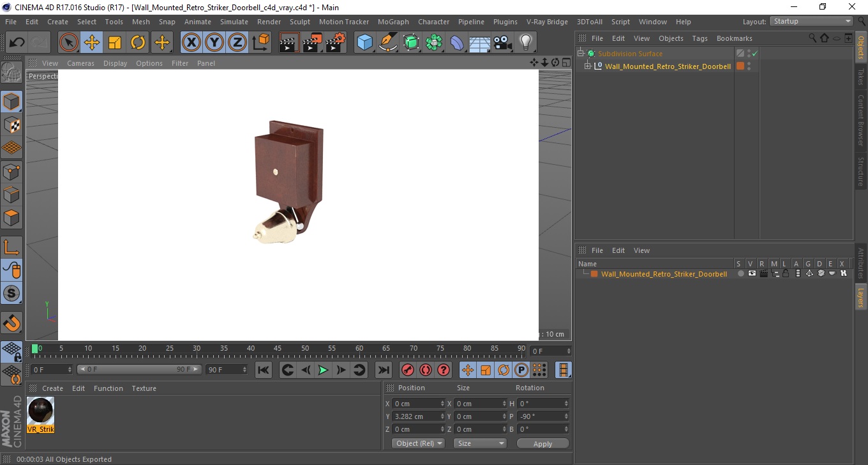
Task: Select the spline Pen tool
Action: (388, 43)
